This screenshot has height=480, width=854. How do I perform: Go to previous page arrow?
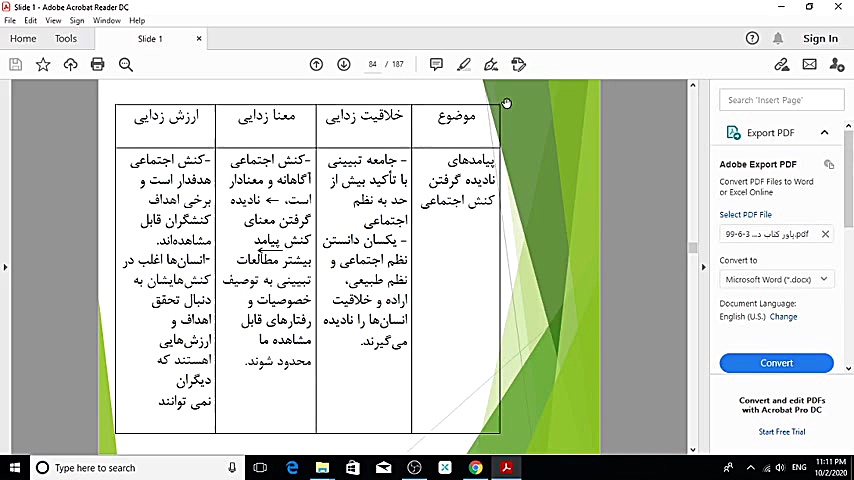(316, 64)
